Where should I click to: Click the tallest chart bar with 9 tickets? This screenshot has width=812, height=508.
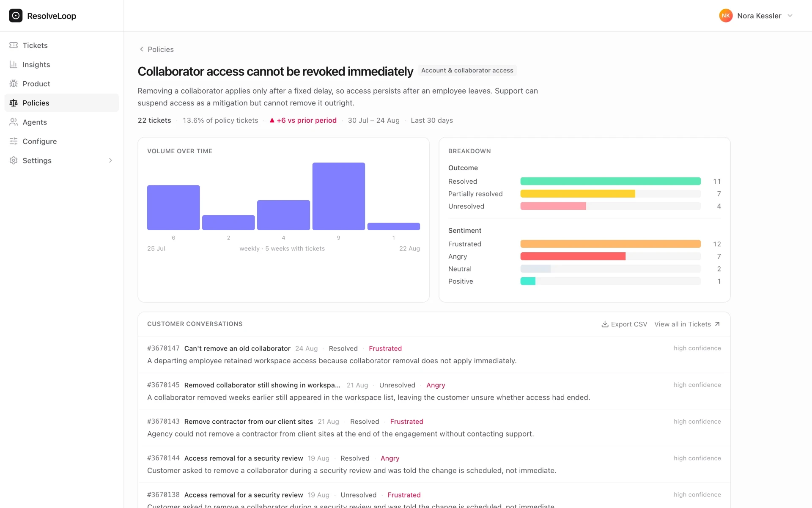pos(338,196)
